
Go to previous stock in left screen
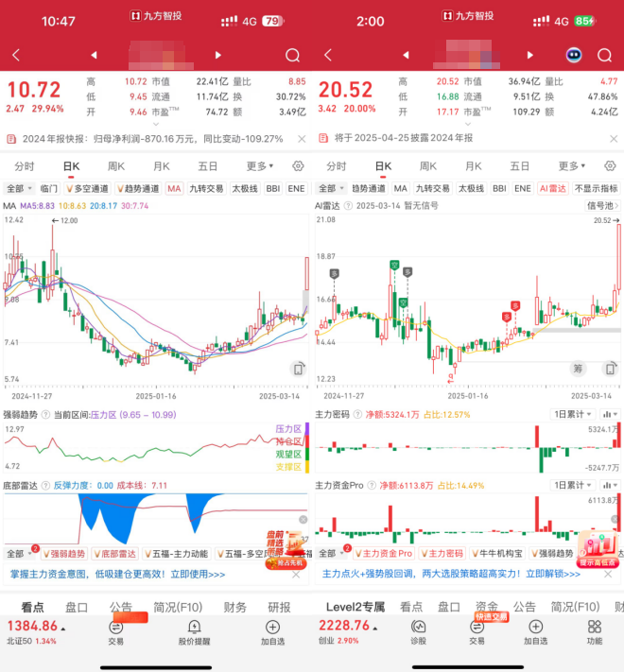[x=94, y=55]
